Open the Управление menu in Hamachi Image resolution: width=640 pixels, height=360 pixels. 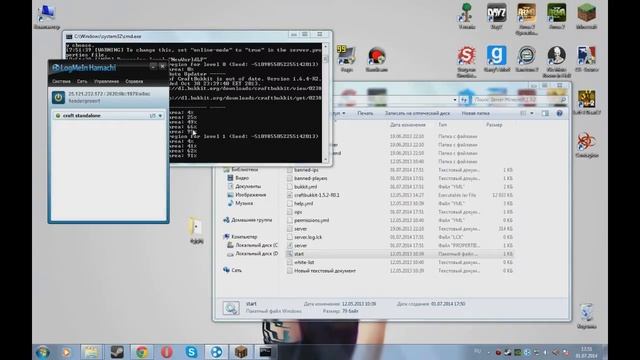click(x=107, y=82)
